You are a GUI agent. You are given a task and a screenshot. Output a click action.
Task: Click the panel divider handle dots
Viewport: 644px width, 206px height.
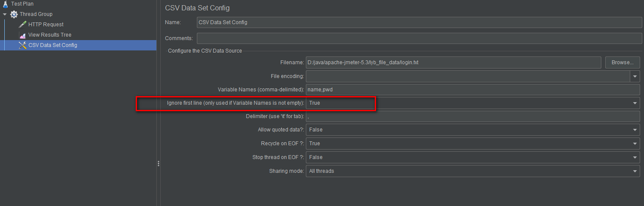coord(159,164)
